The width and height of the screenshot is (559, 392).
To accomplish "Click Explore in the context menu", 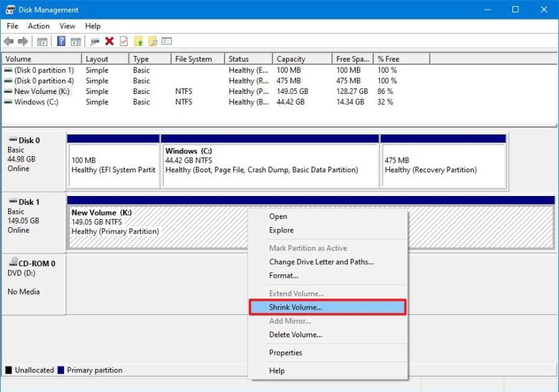I will click(x=281, y=230).
